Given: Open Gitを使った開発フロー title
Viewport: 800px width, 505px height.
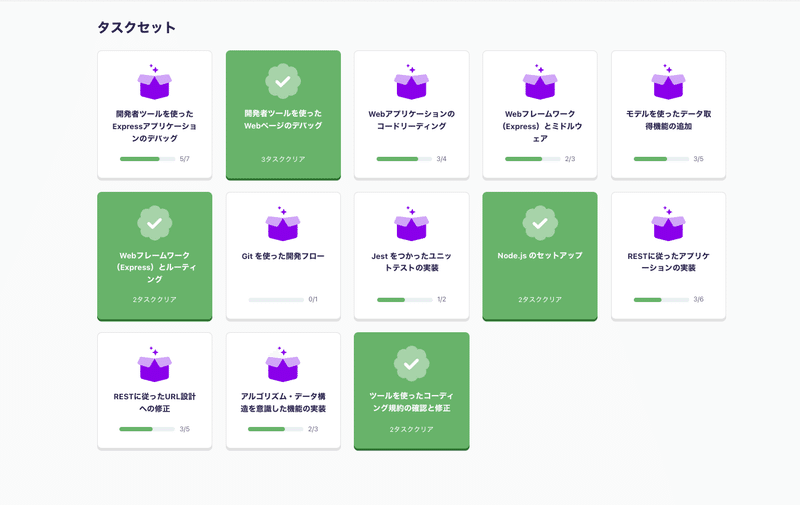Looking at the screenshot, I should 283,256.
